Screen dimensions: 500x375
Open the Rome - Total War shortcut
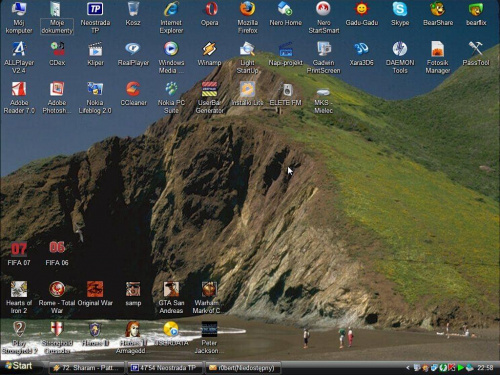tap(57, 298)
